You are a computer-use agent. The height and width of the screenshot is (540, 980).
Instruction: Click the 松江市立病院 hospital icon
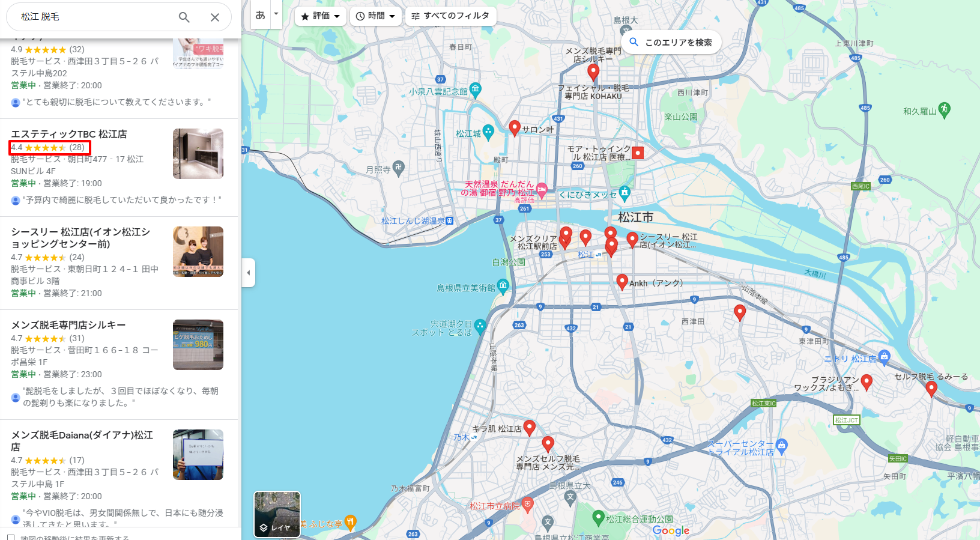(528, 505)
